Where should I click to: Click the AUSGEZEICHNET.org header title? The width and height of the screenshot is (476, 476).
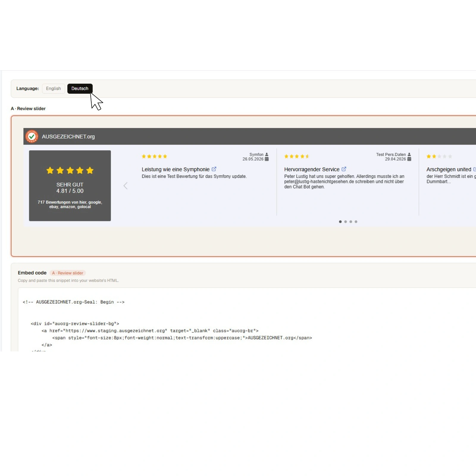(68, 137)
